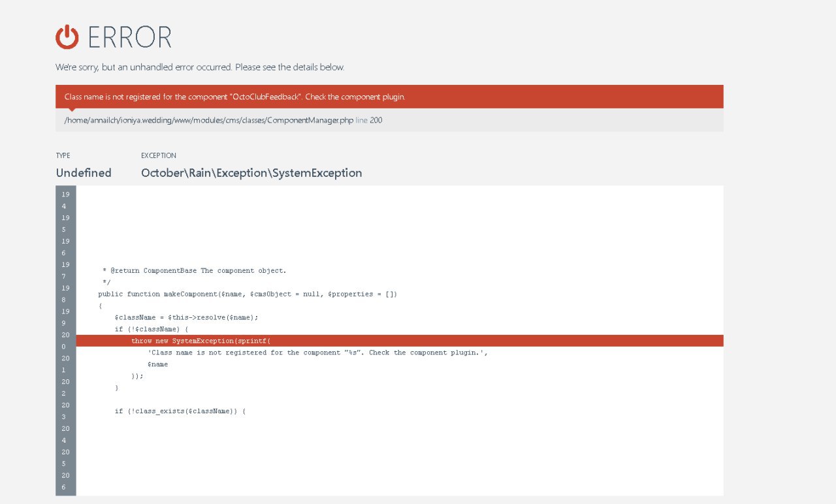836x504 pixels.
Task: Click the '$name' argument line in code
Action: pos(157,364)
